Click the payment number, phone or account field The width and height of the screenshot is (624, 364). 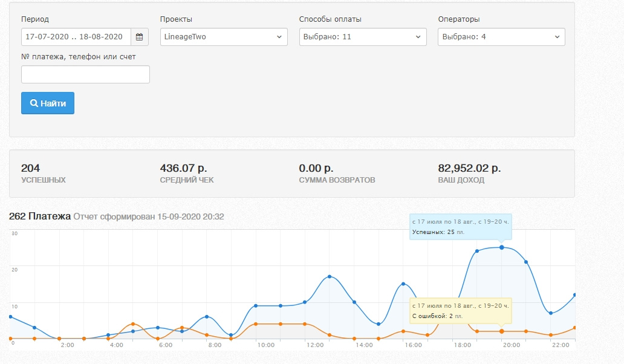click(85, 74)
